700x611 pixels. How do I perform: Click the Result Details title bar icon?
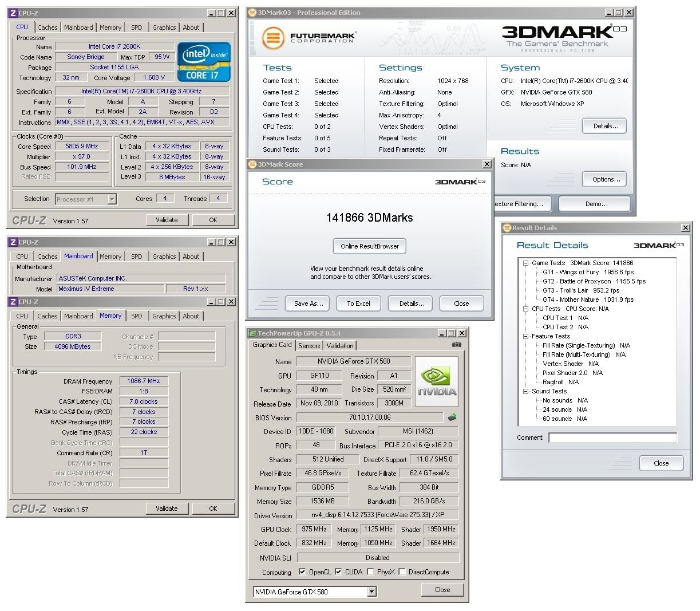point(507,228)
